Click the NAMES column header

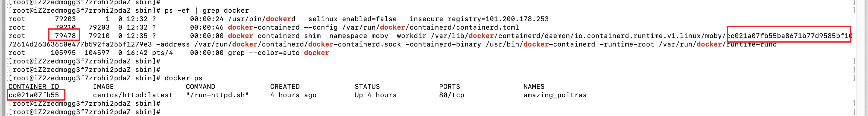[534, 87]
